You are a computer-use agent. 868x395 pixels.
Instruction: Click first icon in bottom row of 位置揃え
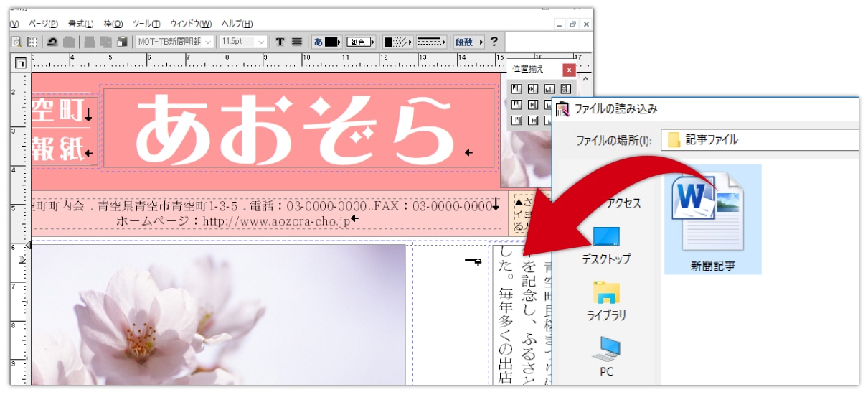[516, 121]
